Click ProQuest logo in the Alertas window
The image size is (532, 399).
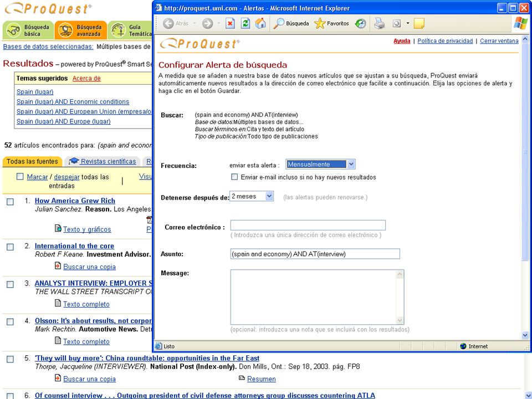[x=199, y=44]
